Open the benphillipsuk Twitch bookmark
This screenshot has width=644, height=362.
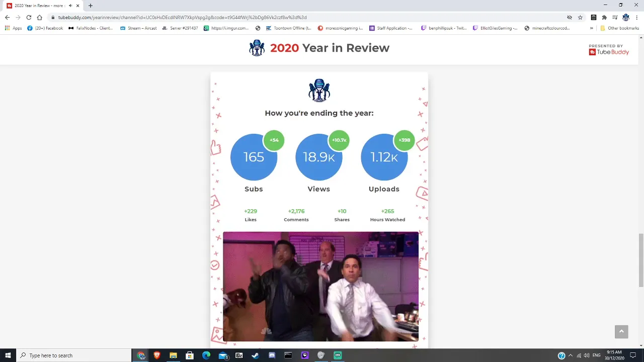444,28
